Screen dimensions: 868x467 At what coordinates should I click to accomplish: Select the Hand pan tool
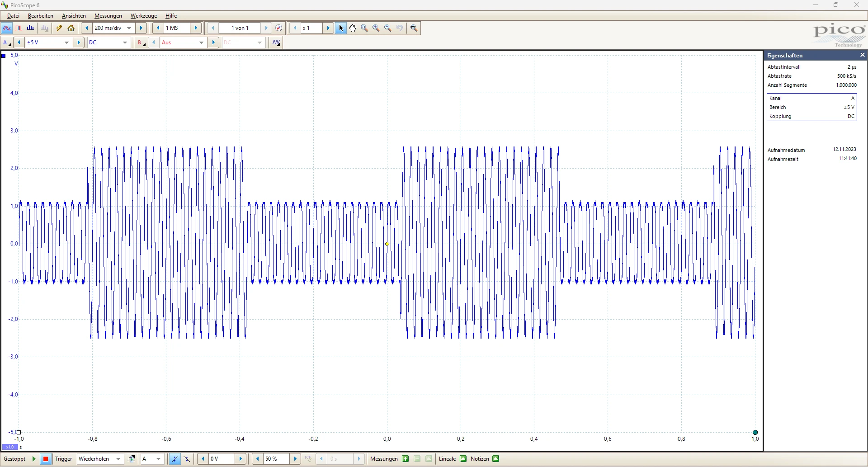pos(353,28)
